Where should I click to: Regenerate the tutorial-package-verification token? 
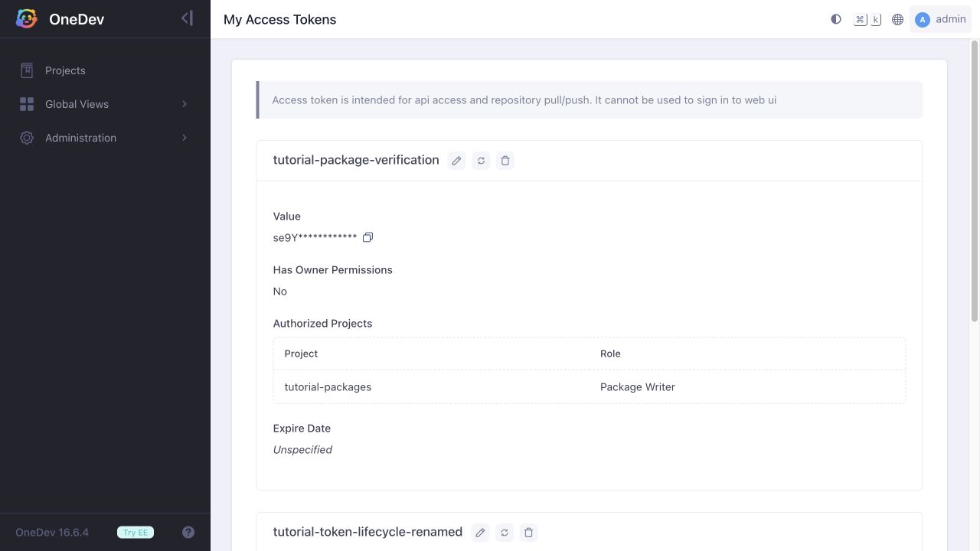[481, 161]
